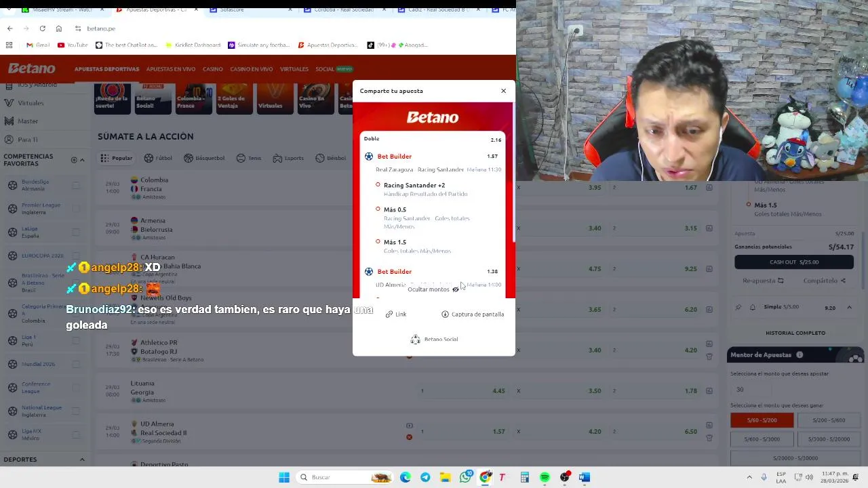Open the Casino menu item
Viewport: 868px width, 488px height.
pyautogui.click(x=212, y=69)
